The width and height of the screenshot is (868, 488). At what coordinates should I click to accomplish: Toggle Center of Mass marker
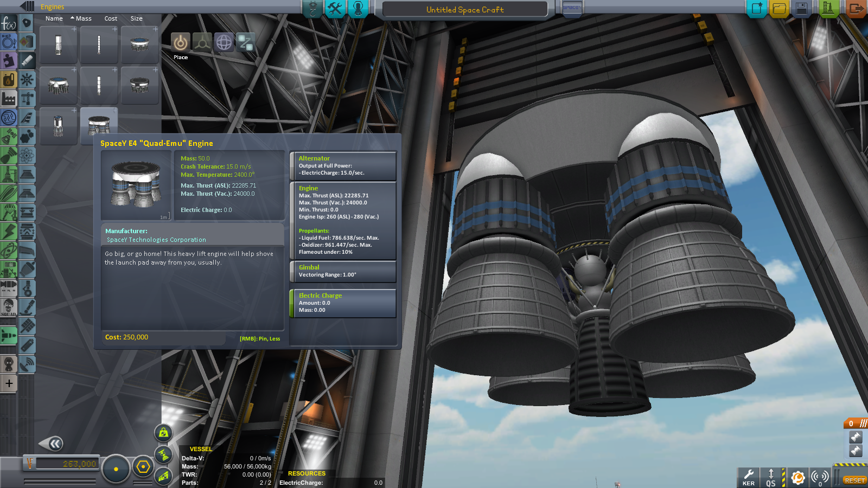[x=163, y=433]
